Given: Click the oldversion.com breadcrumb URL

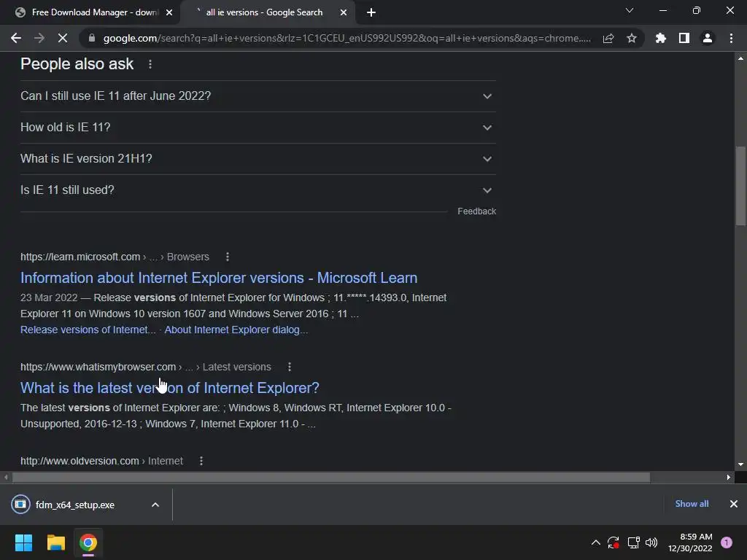Looking at the screenshot, I should (101, 462).
